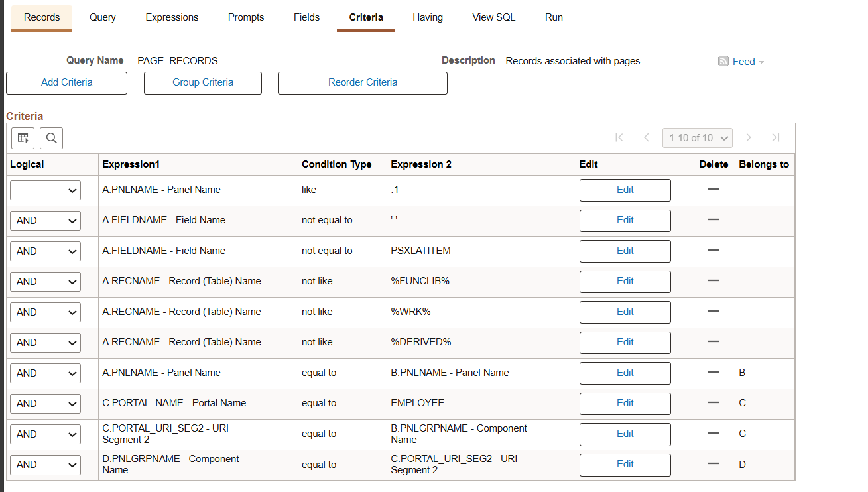The width and height of the screenshot is (868, 492).
Task: Expand the Logical dropdown for %WRK% row
Action: 45,312
